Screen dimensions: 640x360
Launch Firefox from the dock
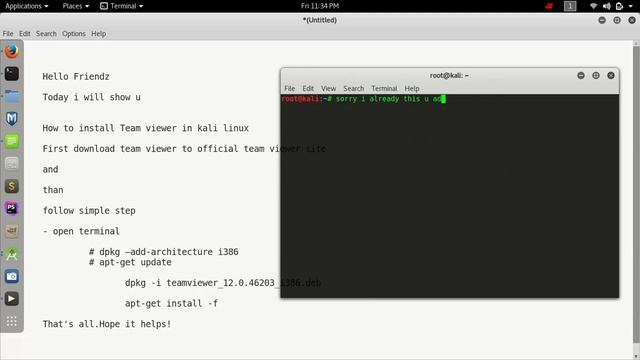(11, 51)
